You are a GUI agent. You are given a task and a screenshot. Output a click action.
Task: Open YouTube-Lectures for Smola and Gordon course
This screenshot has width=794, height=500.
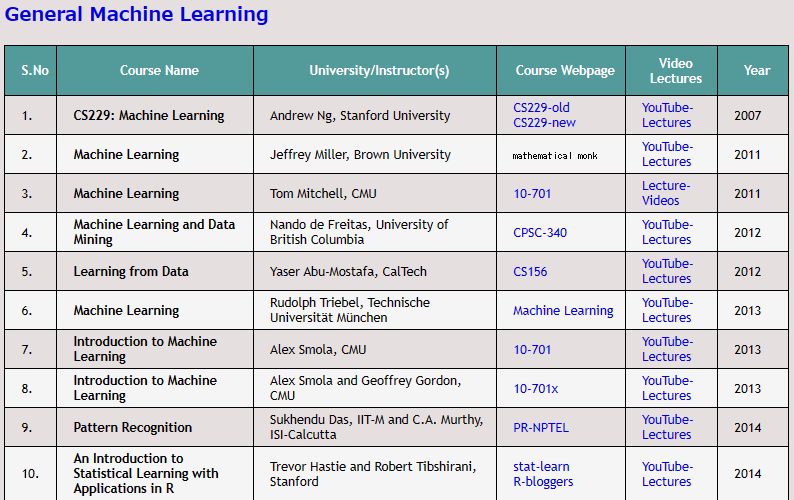tap(667, 388)
